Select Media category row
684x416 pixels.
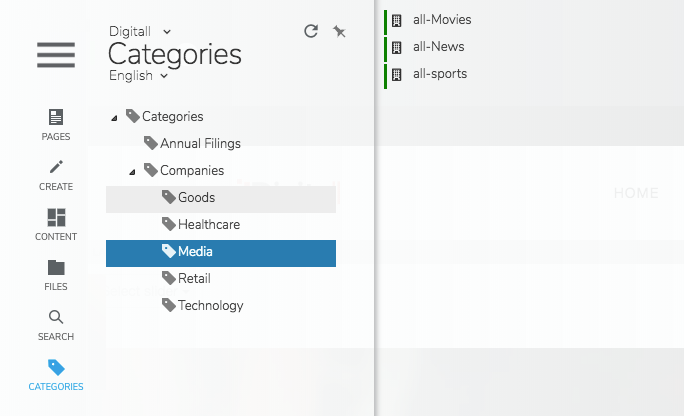[221, 253]
